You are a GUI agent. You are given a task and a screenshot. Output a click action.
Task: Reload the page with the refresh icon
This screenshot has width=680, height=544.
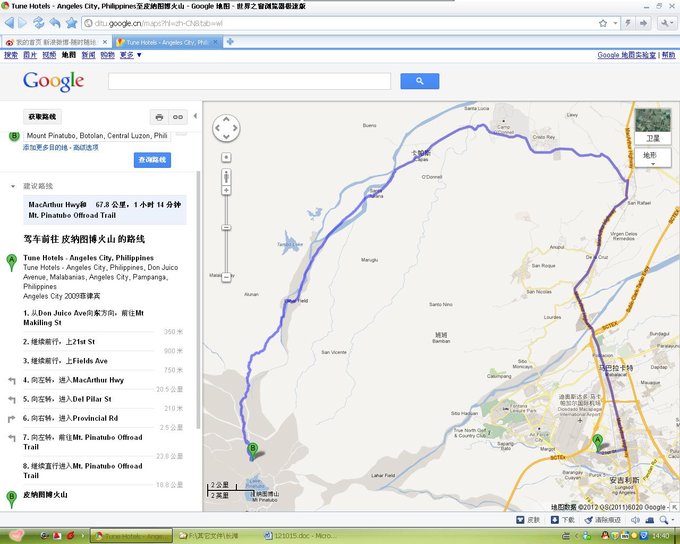[39, 23]
